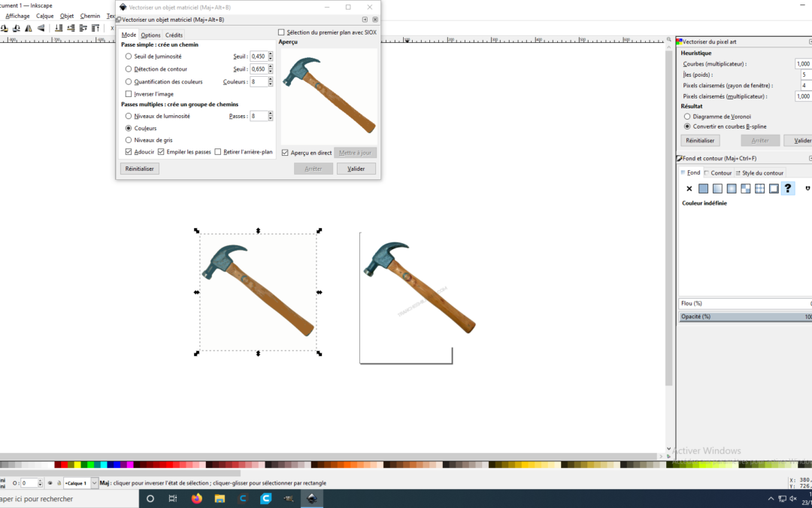
Task: Choose linear gradient fill icon
Action: point(717,189)
